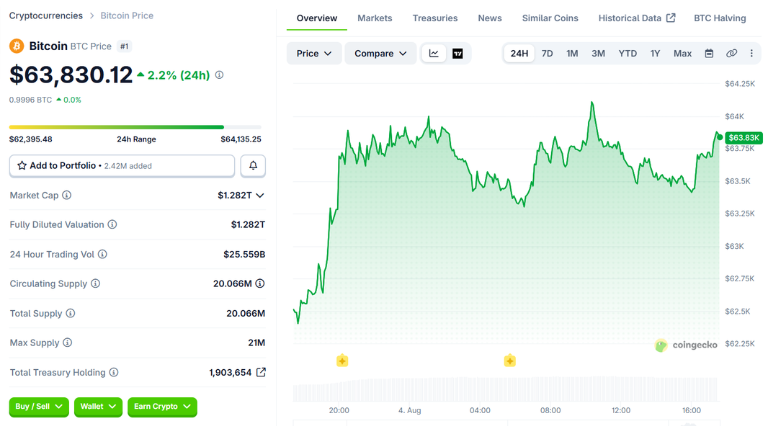Click the first yellow news marker near 20:00
This screenshot has width=768, height=432.
342,361
